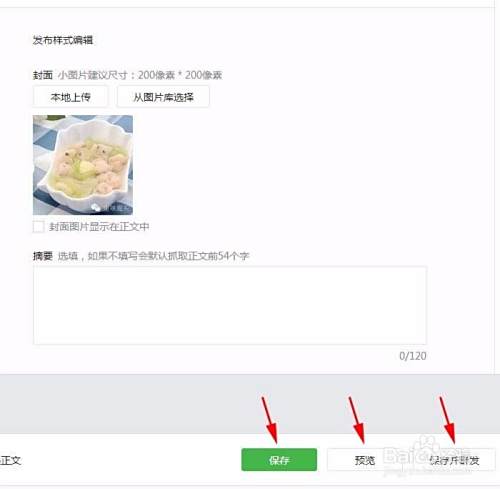This screenshot has height=489, width=500.
Task: Click the 选填 summary hint text
Action: pos(68,256)
